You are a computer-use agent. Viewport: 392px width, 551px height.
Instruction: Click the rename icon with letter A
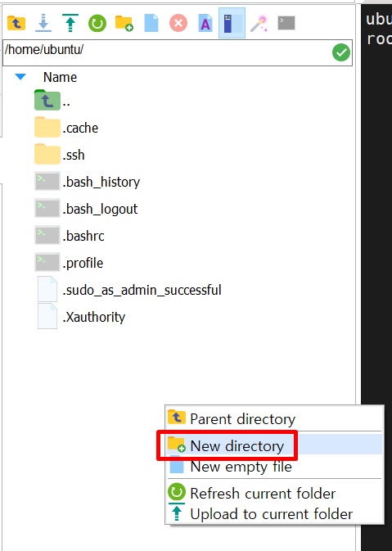click(x=205, y=23)
